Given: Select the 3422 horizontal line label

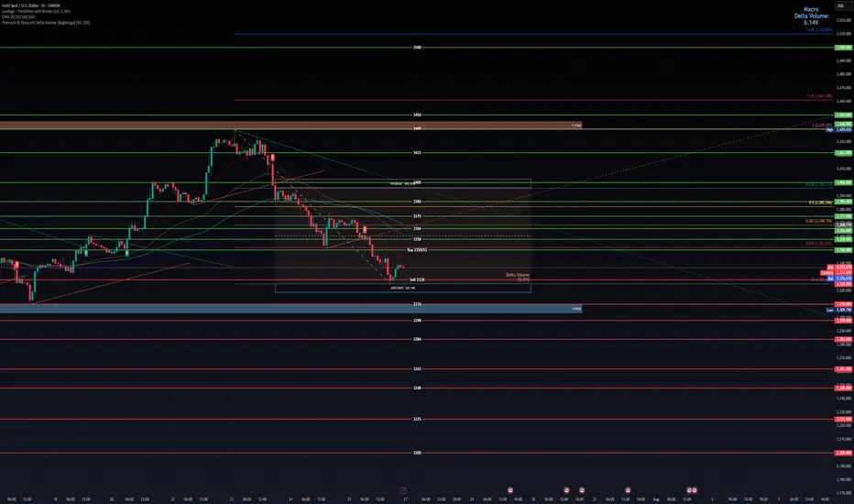Looking at the screenshot, I should (417, 152).
